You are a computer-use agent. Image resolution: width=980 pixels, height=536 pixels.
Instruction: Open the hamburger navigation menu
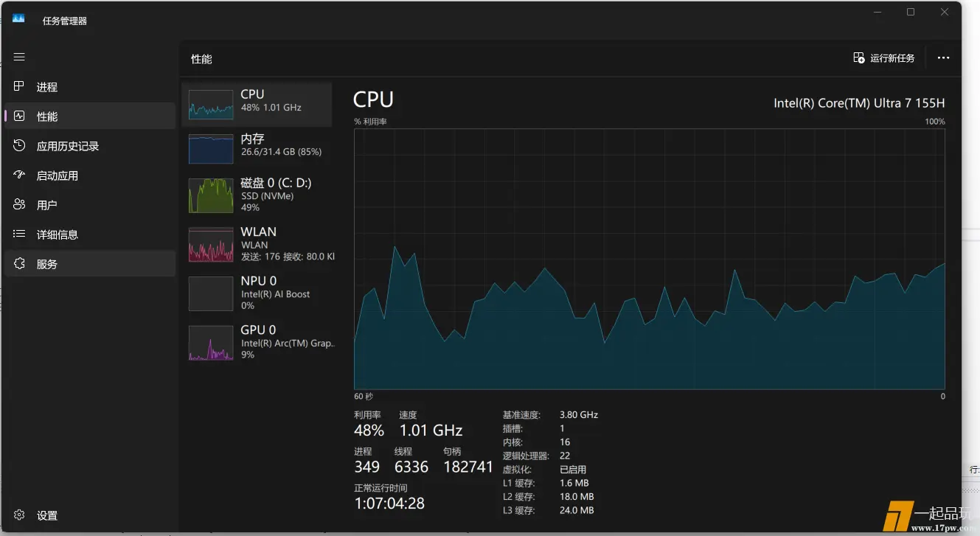(x=19, y=57)
